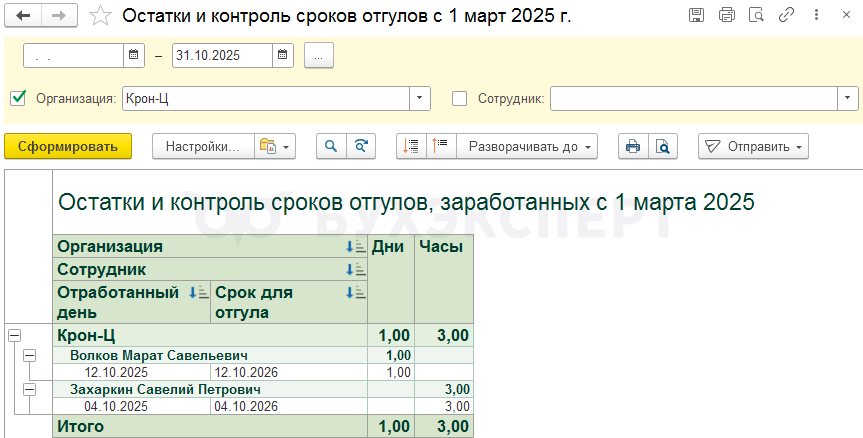This screenshot has height=438, width=863.
Task: Open the Организация dropdown list
Action: (x=419, y=98)
